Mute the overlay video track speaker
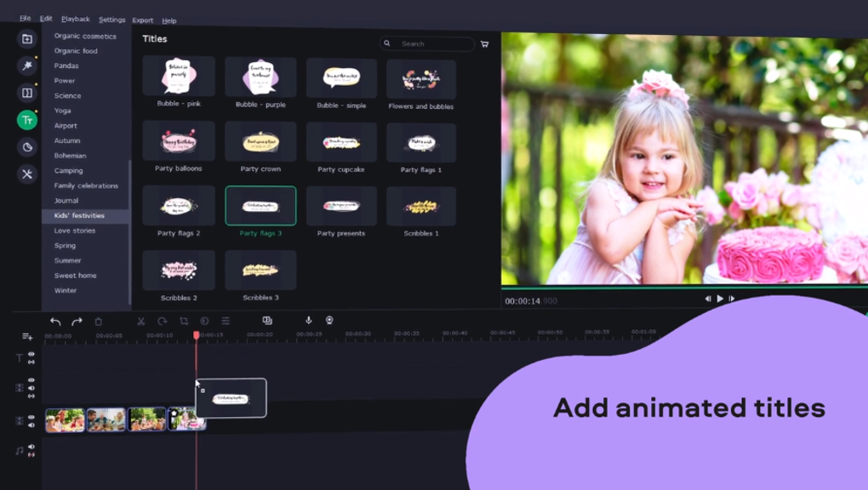Viewport: 868px width, 490px height. pos(31,388)
